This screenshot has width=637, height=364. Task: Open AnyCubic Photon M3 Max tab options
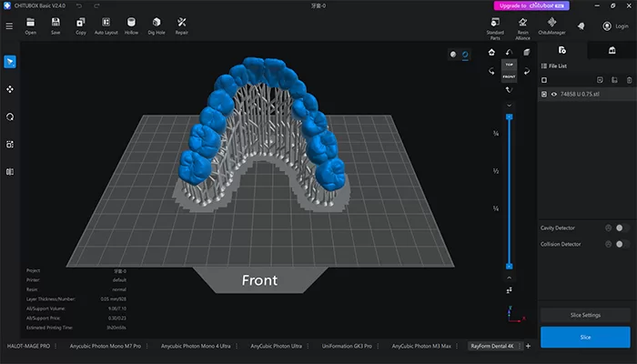[x=457, y=346]
